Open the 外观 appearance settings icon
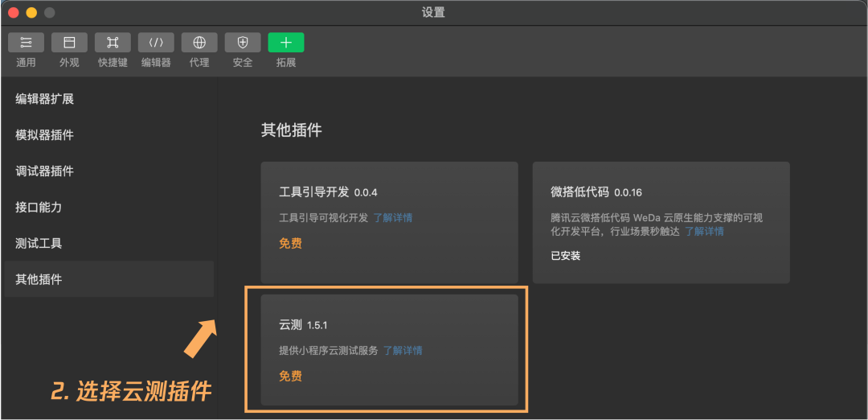The image size is (868, 420). (x=69, y=43)
